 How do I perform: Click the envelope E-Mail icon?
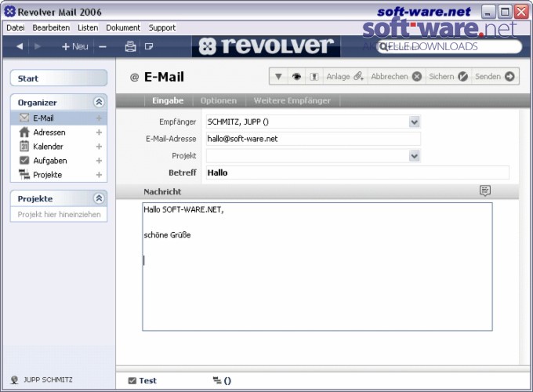tap(24, 118)
